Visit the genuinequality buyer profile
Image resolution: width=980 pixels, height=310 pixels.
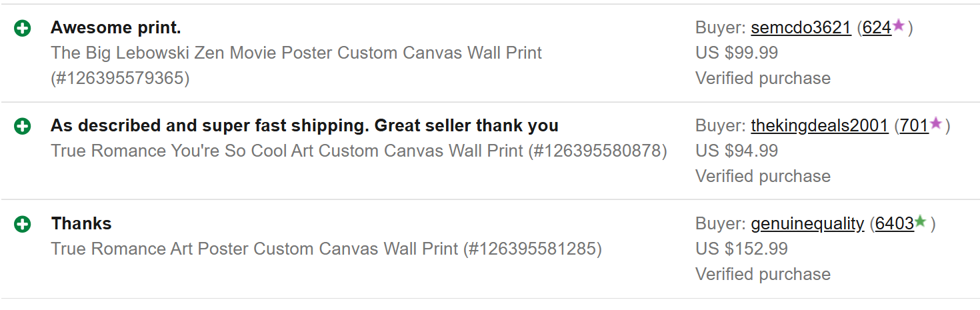coord(807,223)
